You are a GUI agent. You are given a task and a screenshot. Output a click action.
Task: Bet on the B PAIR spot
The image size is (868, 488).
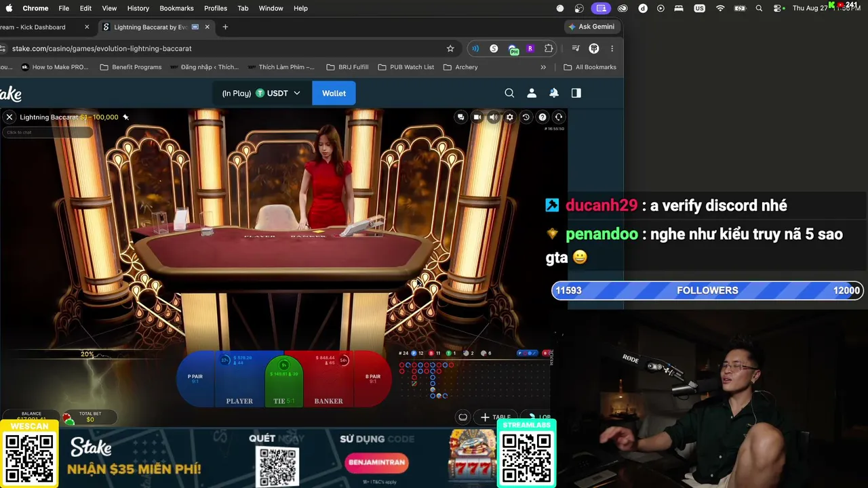tap(373, 379)
